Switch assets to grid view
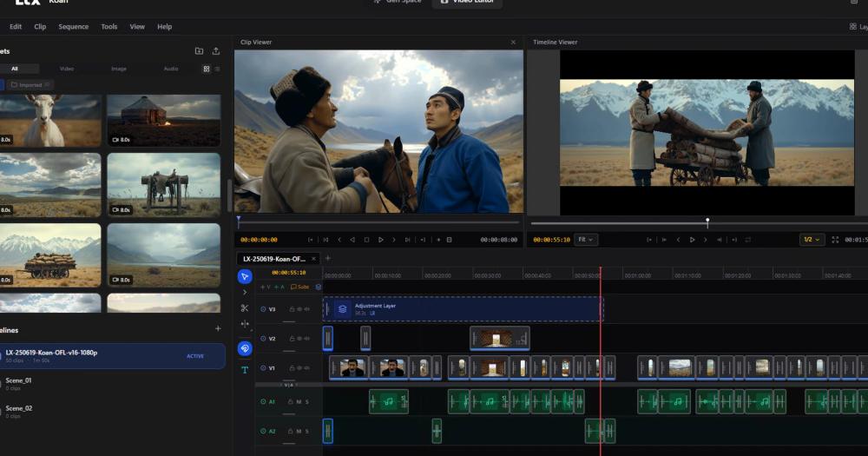This screenshot has width=868, height=456. click(207, 69)
